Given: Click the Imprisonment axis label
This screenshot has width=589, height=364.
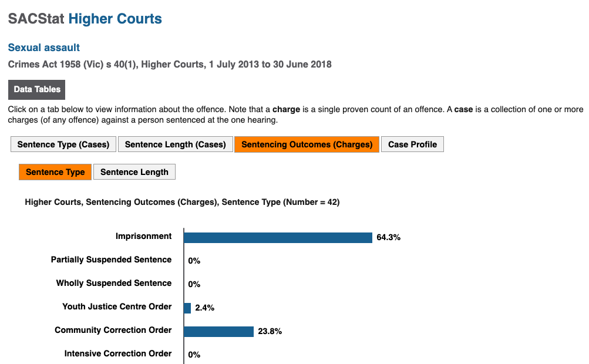Looking at the screenshot, I should pyautogui.click(x=143, y=236).
